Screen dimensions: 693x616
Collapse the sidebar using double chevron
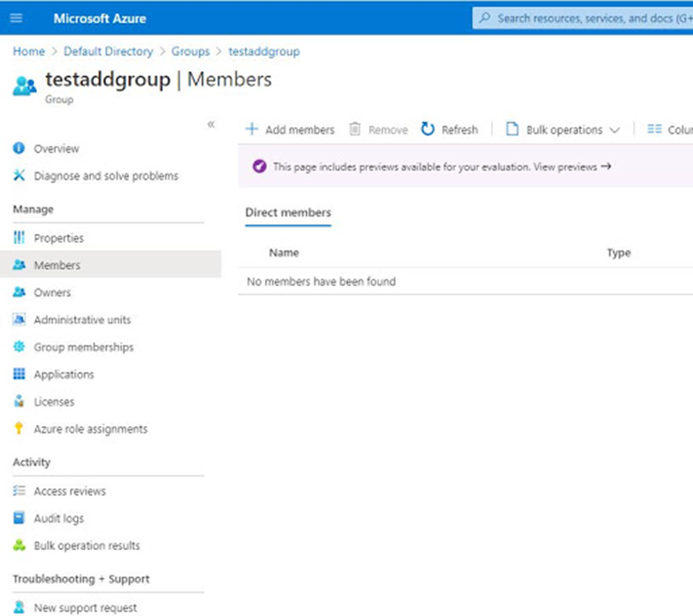(212, 125)
